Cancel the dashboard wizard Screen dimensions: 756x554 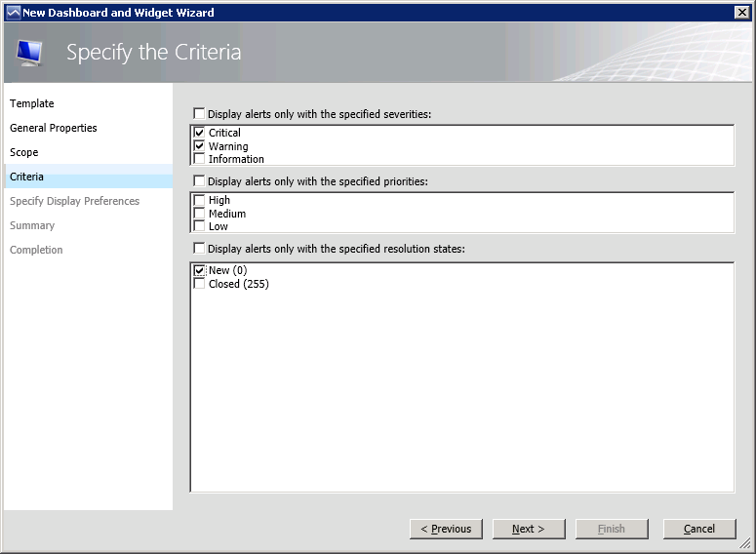click(x=699, y=529)
